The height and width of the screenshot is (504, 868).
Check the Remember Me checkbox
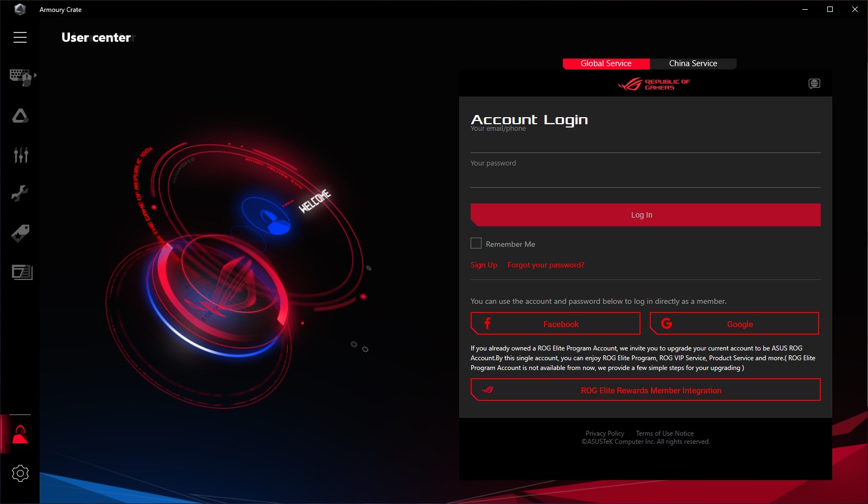click(476, 243)
